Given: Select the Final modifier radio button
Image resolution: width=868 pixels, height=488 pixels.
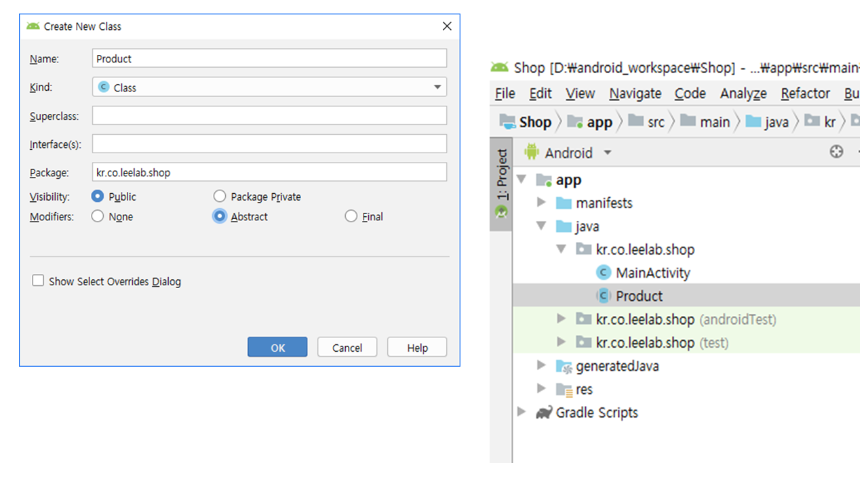Looking at the screenshot, I should pyautogui.click(x=351, y=216).
